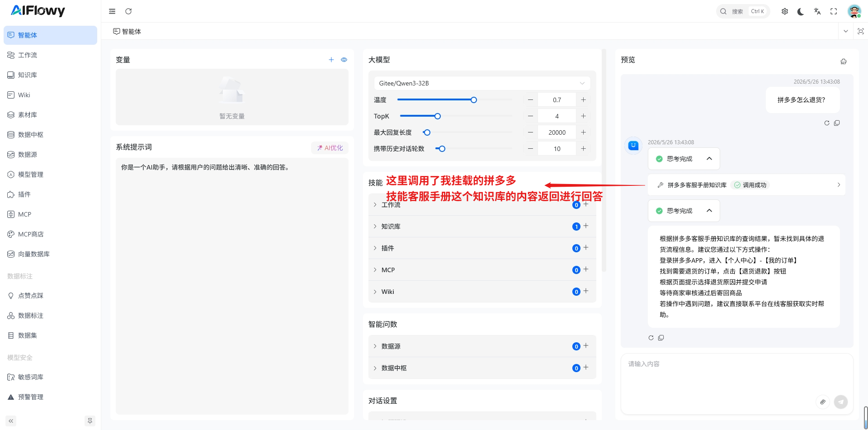Adjust the 温度 slider
Image resolution: width=868 pixels, height=430 pixels.
474,100
